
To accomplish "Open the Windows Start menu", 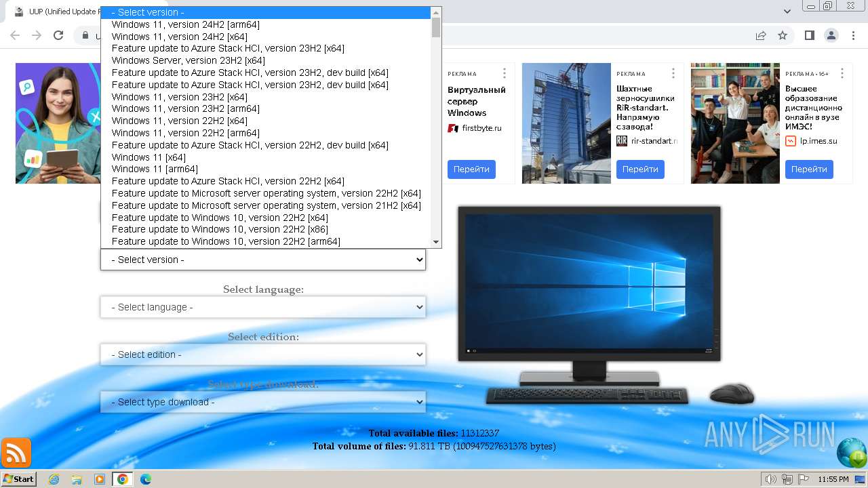I will 18,479.
